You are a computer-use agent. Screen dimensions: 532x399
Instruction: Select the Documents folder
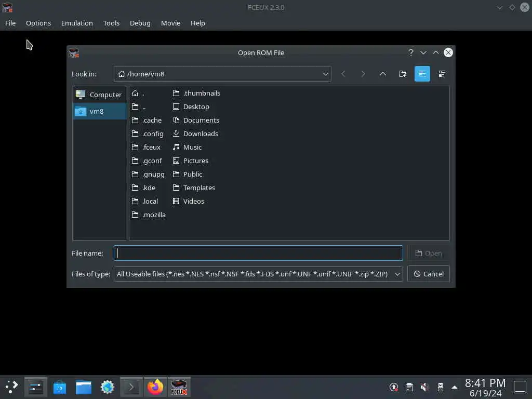196,120
